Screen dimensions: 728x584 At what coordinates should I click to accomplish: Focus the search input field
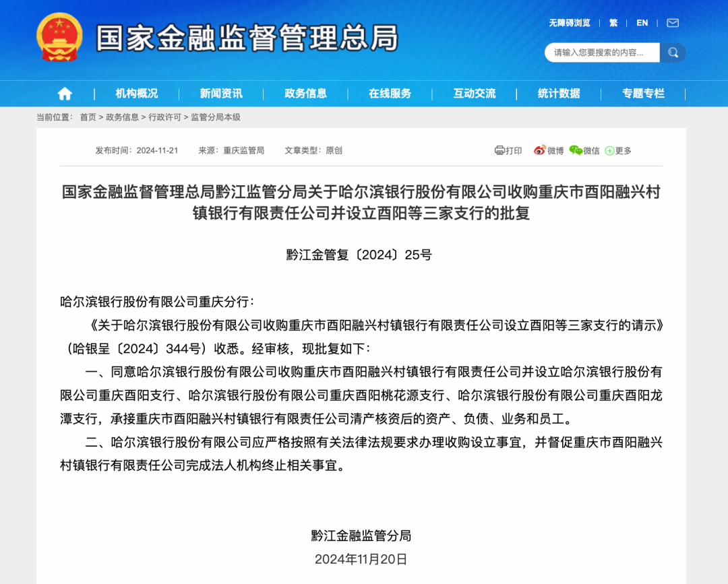tap(602, 53)
